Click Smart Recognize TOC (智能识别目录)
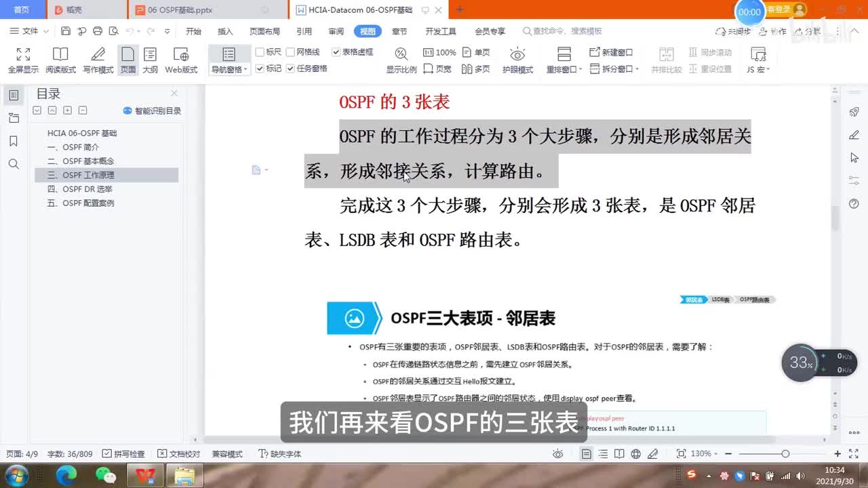Screen dimensions: 868x488 pos(152,110)
